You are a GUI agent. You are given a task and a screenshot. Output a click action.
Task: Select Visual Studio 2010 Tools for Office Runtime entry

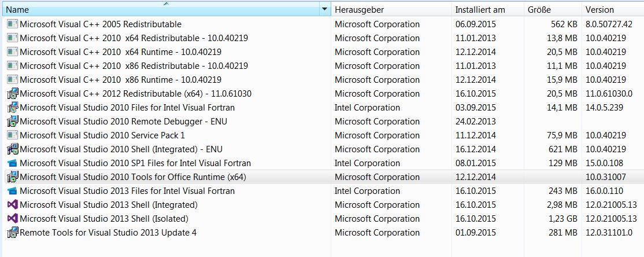pos(323,177)
